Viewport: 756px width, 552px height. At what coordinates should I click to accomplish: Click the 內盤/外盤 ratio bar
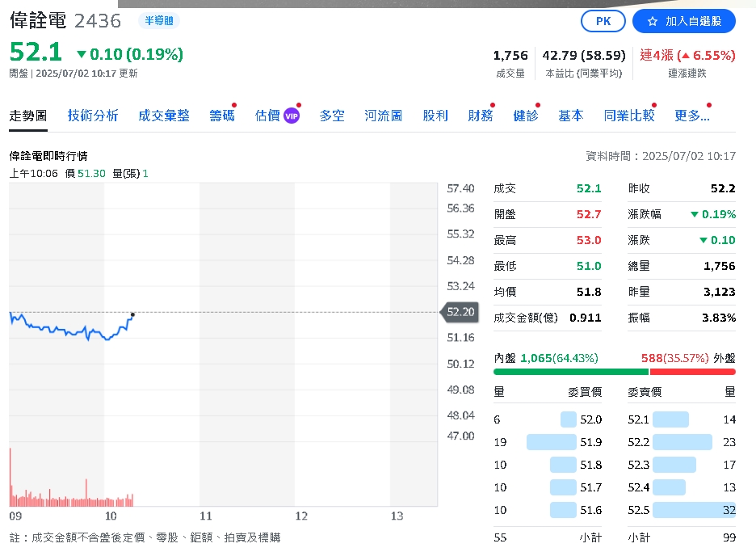614,372
